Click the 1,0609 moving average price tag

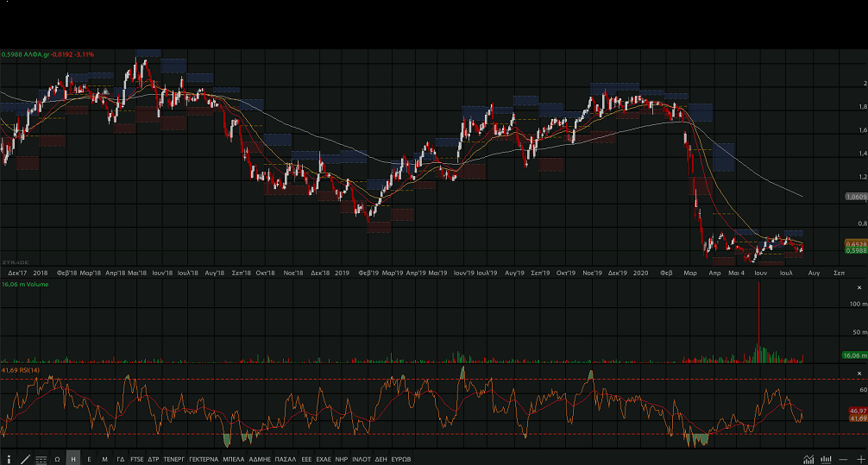tap(854, 197)
